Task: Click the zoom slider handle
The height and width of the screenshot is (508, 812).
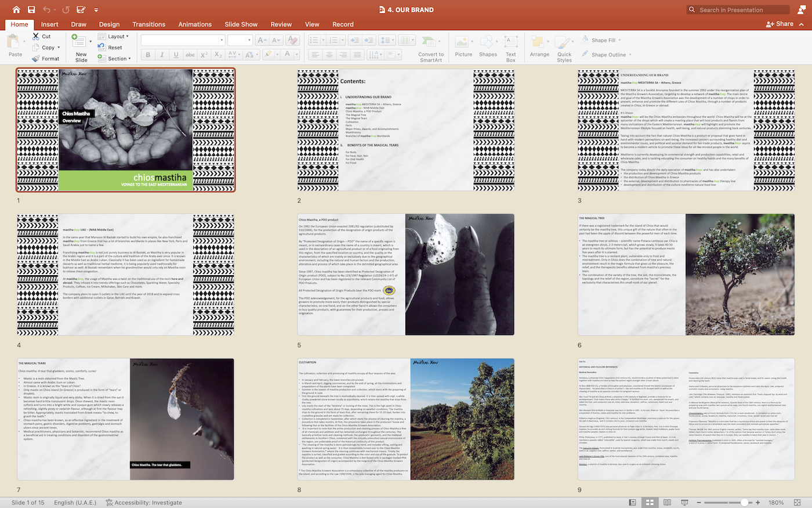Action: (x=745, y=502)
